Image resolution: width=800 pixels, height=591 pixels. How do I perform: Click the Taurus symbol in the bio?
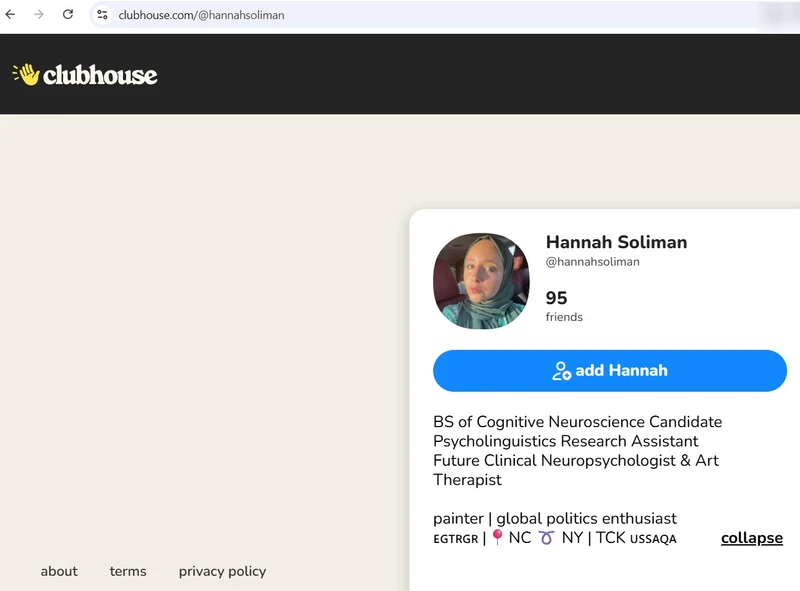point(546,538)
